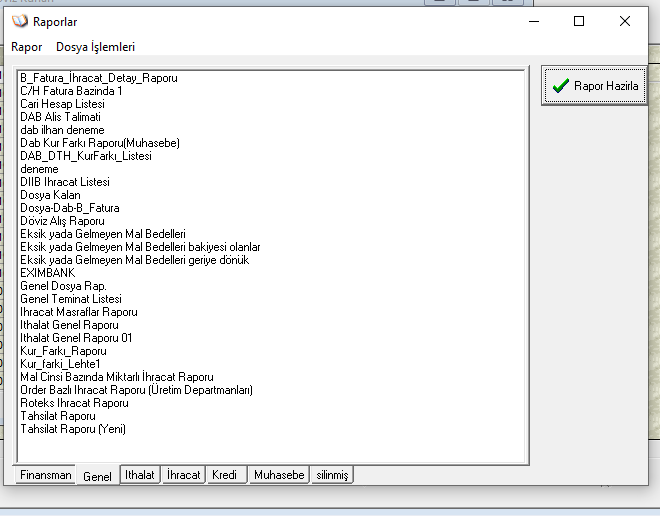
Task: Open the Rapor menu
Action: click(26, 47)
